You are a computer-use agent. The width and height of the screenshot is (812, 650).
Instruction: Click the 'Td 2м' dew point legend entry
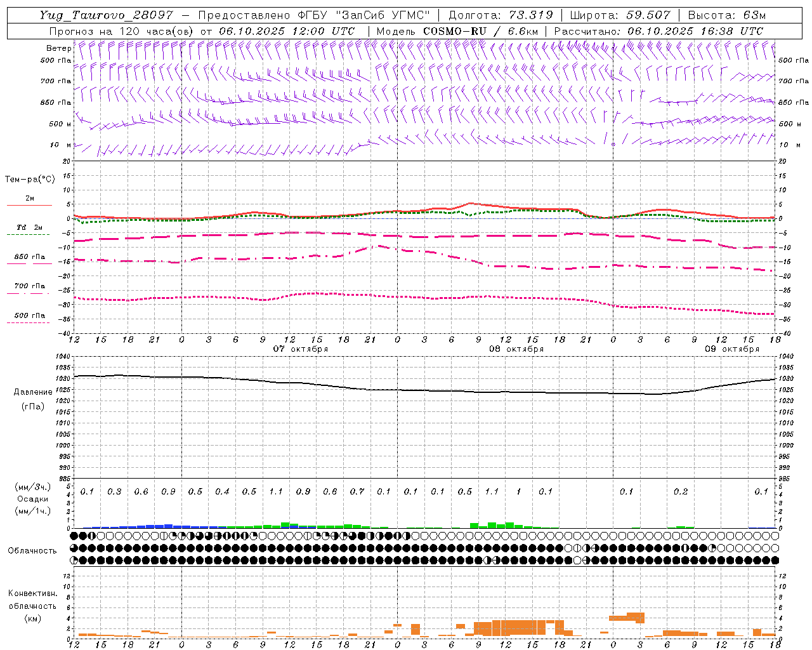pyautogui.click(x=29, y=227)
